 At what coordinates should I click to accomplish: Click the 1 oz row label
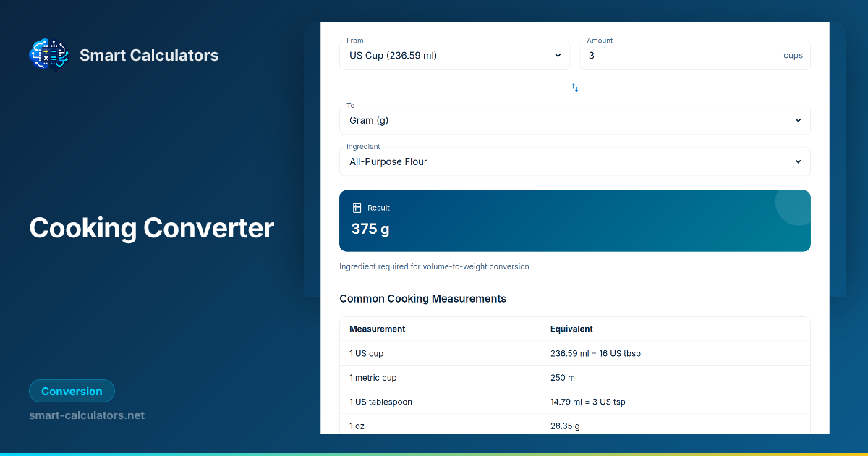[x=357, y=426]
